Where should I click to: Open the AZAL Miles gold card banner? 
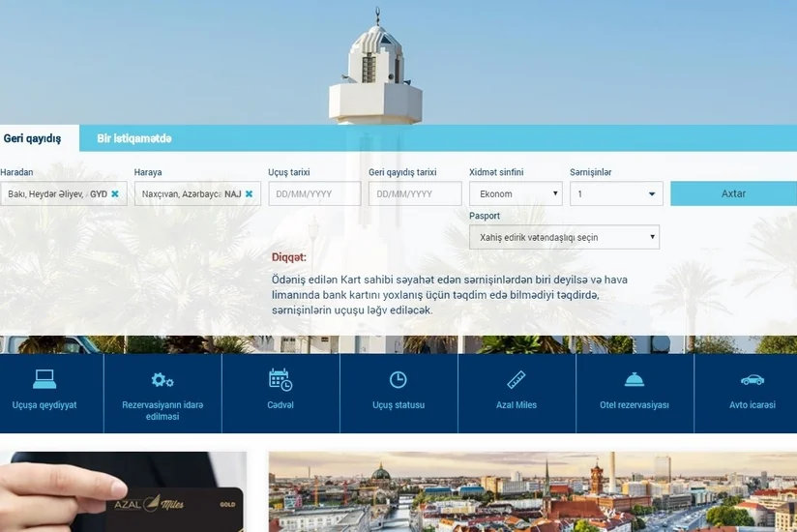point(123,492)
